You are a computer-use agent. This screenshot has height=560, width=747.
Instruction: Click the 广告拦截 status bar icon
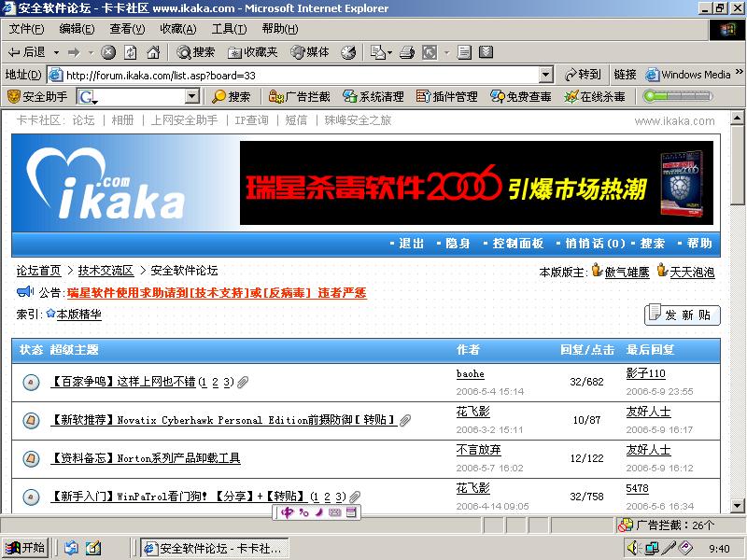(x=625, y=525)
